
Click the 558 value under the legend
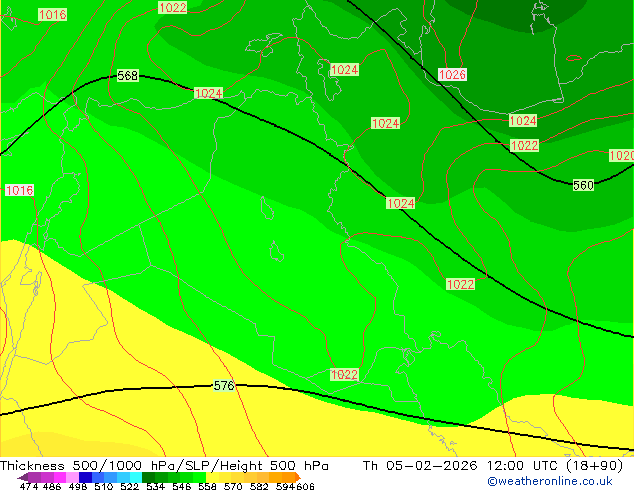point(207,486)
